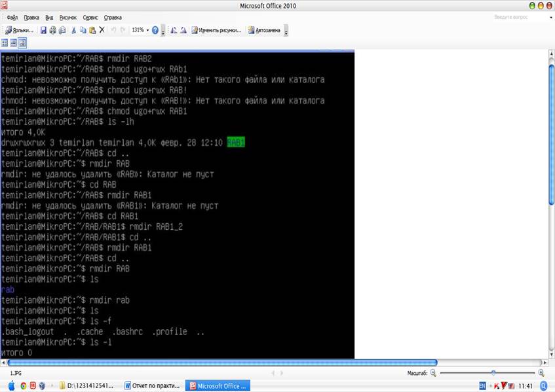
Task: Click the gray globe icon in quick launch
Action: click(42, 385)
